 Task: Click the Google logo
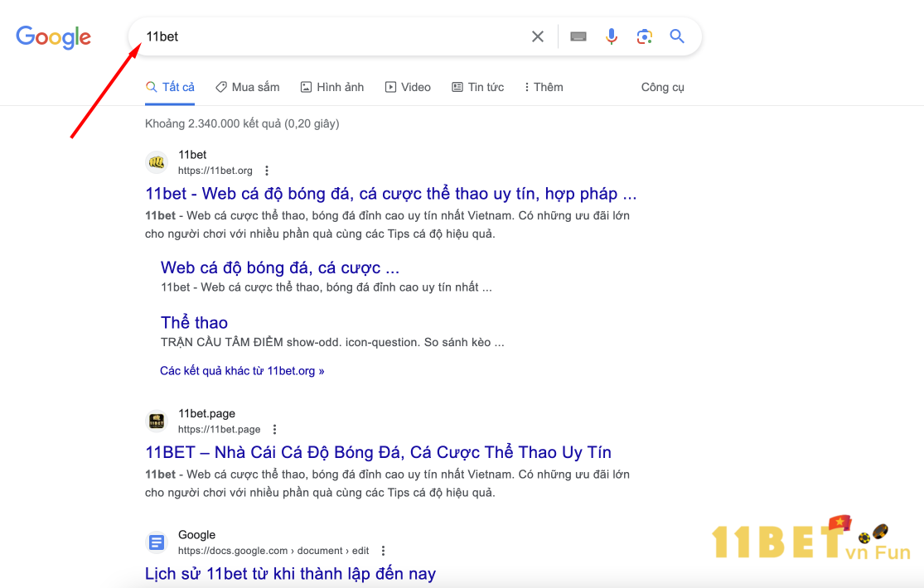coord(54,37)
